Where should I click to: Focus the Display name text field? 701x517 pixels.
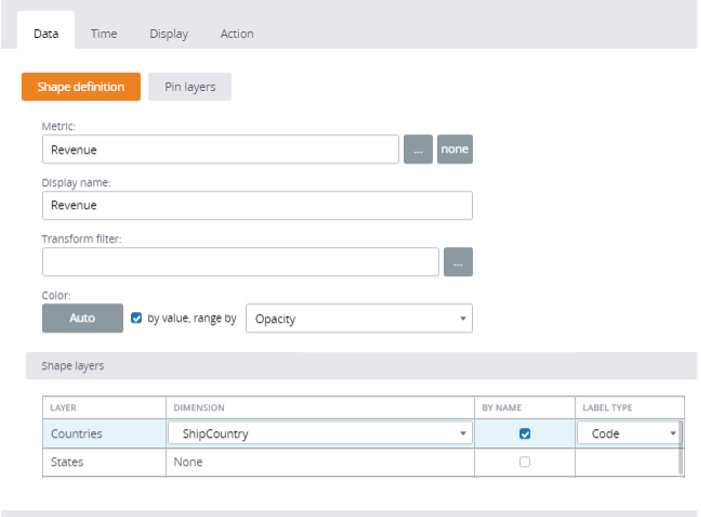pos(257,205)
